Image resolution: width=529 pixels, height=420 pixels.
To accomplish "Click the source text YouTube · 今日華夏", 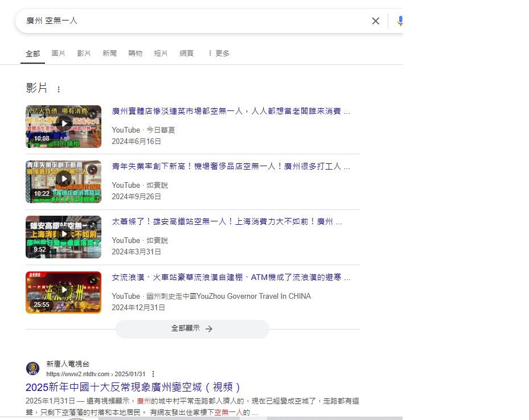I will (x=143, y=130).
